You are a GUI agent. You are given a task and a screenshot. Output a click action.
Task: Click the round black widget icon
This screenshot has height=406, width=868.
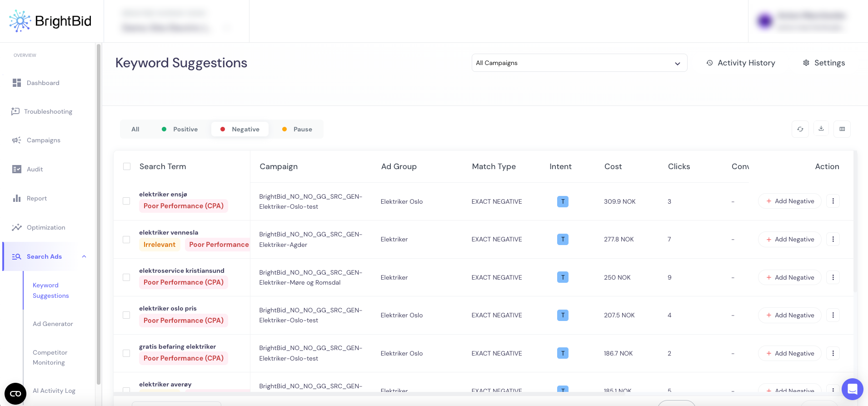(x=15, y=394)
